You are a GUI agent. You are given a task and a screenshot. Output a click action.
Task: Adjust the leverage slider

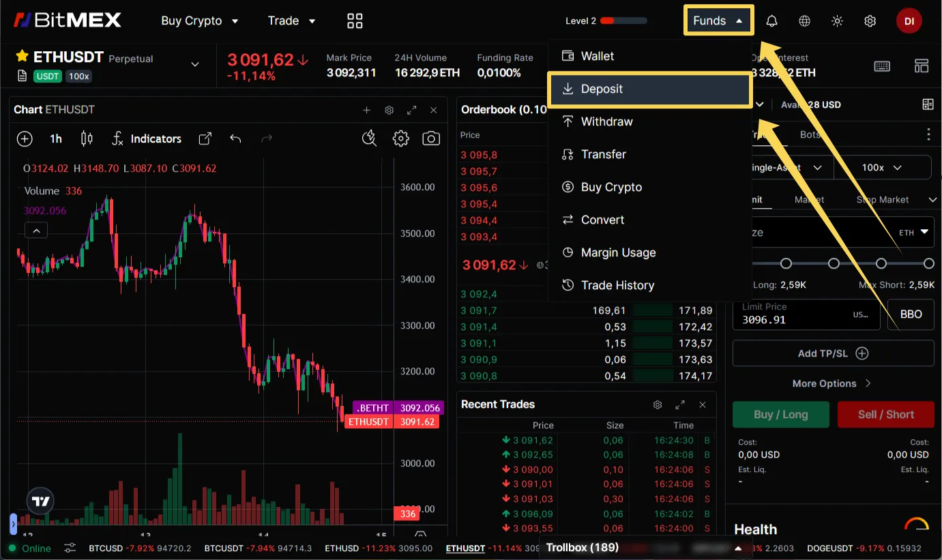pyautogui.click(x=834, y=263)
